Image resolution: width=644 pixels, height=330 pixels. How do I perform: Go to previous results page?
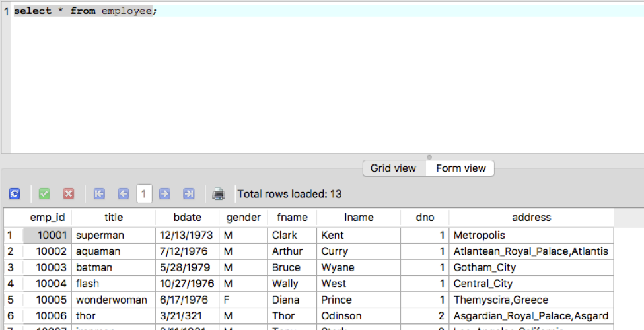click(x=124, y=194)
